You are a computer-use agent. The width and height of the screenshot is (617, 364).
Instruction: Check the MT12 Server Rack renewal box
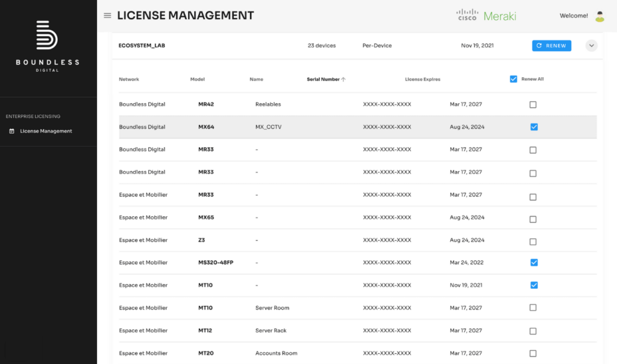coord(533,330)
